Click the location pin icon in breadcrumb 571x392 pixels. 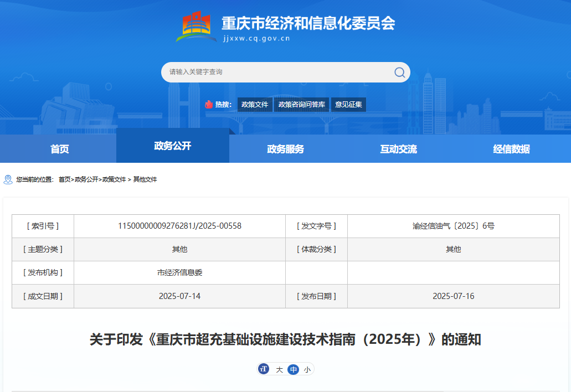click(8, 179)
